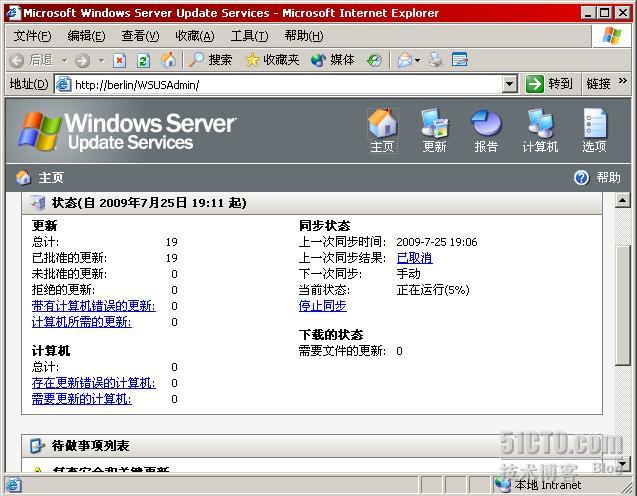Open the WSUS 报告 reports icon

(486, 130)
